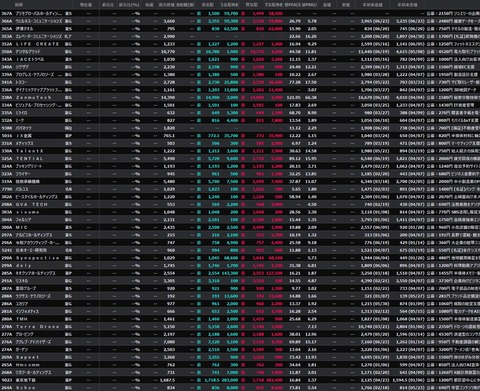Click the teal sell-quote icon in dely row
480x391 pixels.
pyautogui.click(x=199, y=266)
